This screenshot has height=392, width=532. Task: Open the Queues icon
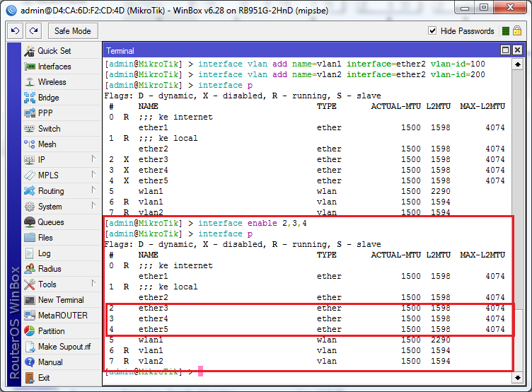click(30, 222)
